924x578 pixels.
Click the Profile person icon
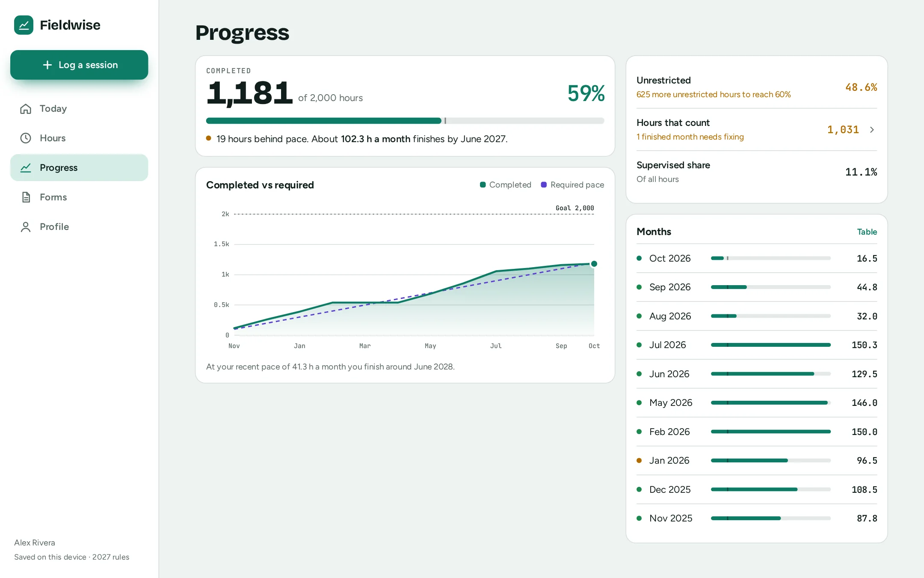tap(26, 227)
